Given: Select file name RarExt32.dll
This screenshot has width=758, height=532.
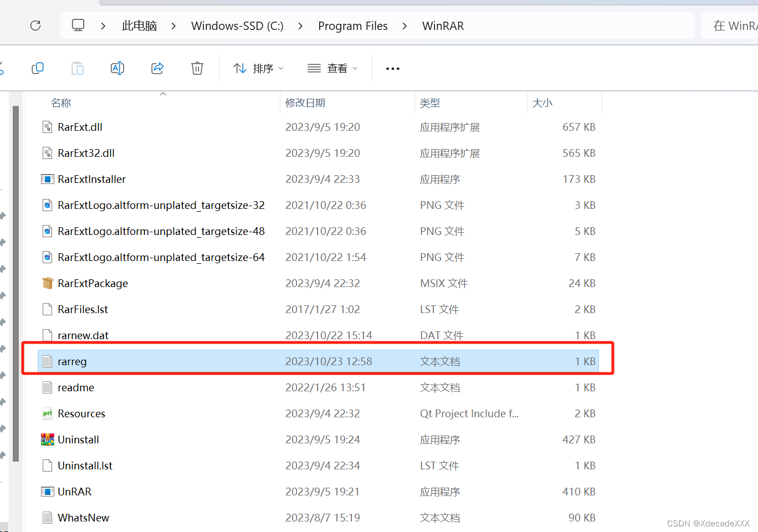Looking at the screenshot, I should (86, 153).
